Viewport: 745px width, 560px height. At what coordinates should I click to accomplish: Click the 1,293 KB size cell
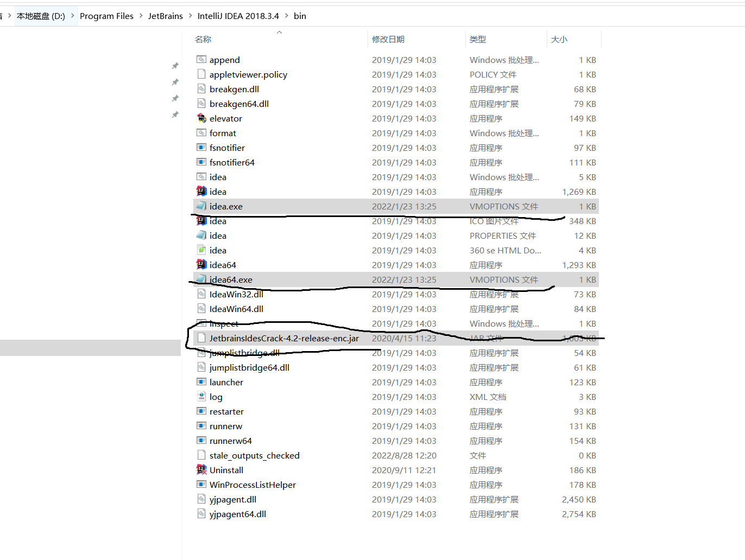click(x=579, y=265)
